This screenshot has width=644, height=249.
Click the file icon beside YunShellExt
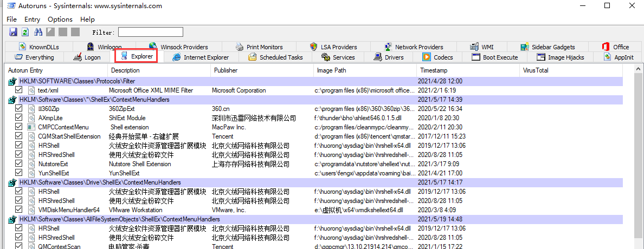coord(31,173)
